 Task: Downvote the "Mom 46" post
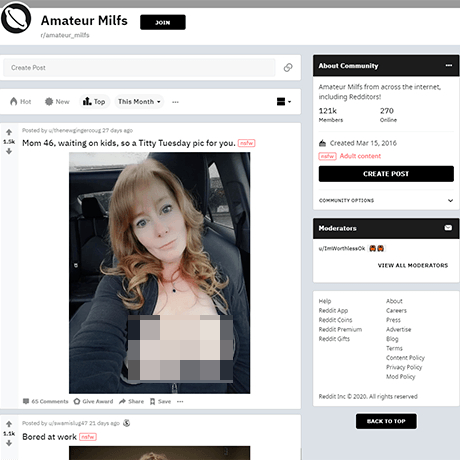tap(9, 151)
